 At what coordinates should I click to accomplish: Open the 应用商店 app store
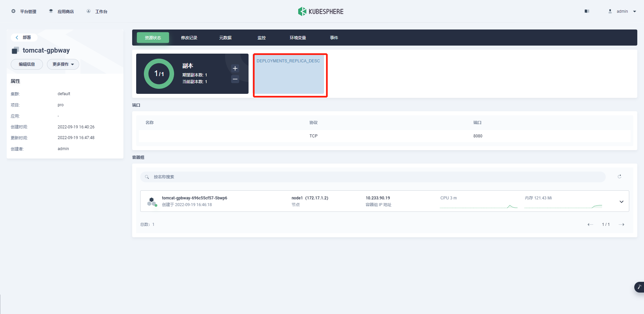tap(61, 11)
